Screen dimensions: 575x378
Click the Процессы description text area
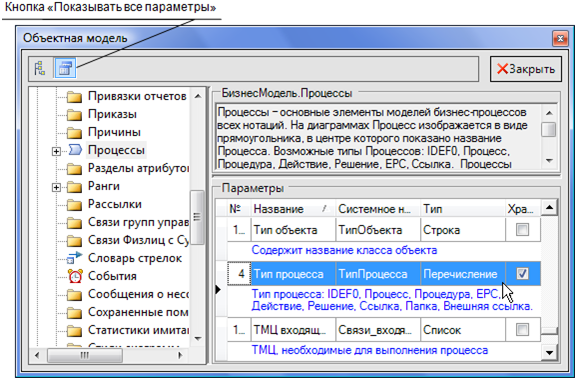pos(378,137)
